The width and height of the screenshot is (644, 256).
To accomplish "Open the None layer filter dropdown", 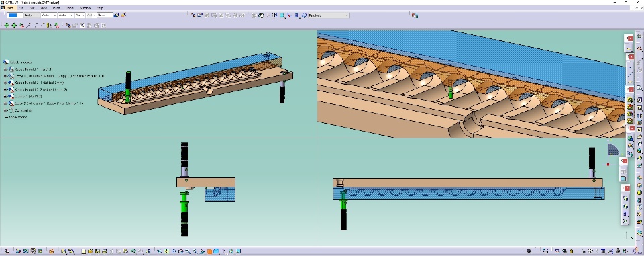I will 105,15.
